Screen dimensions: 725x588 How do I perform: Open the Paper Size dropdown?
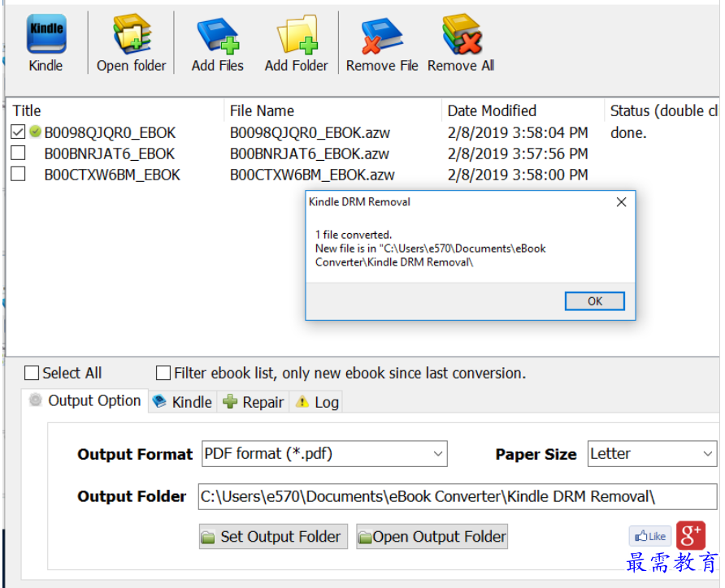coord(652,453)
